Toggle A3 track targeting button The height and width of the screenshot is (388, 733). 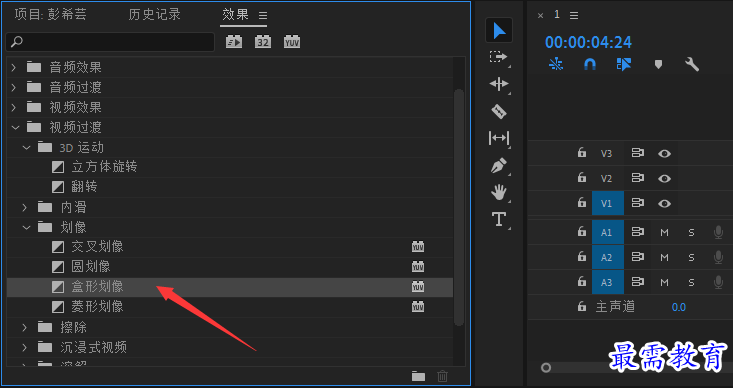tap(608, 282)
